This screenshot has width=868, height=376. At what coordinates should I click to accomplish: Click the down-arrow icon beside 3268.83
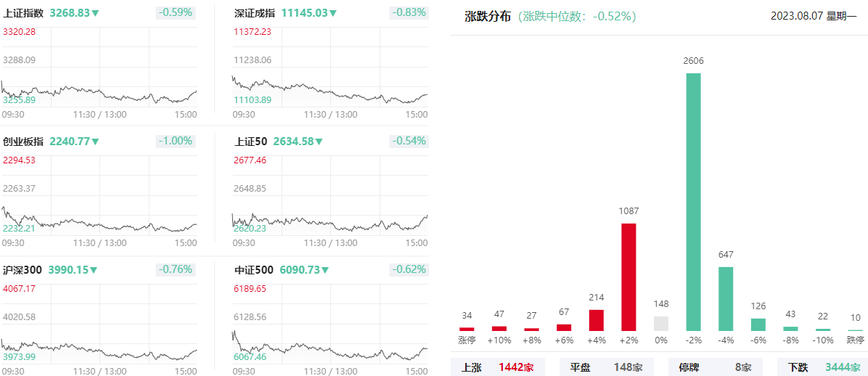96,13
